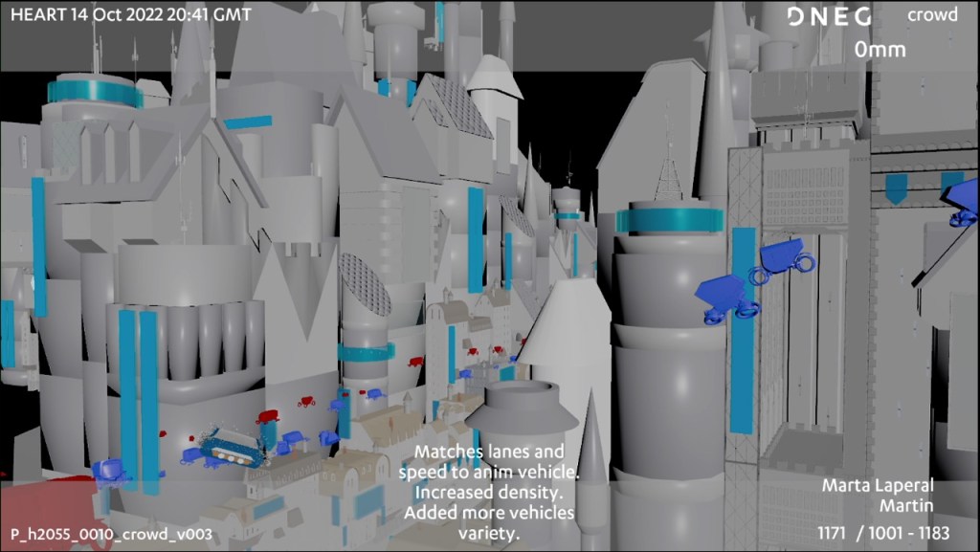Click the cyan ring on the top-left tower
This screenshot has height=552, width=980.
(95, 93)
